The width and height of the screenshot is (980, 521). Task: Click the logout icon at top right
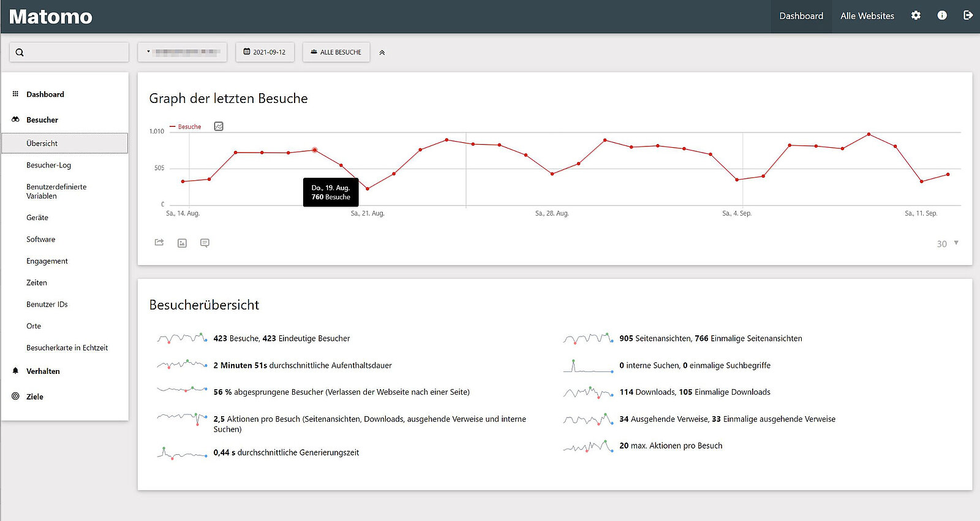tap(968, 16)
